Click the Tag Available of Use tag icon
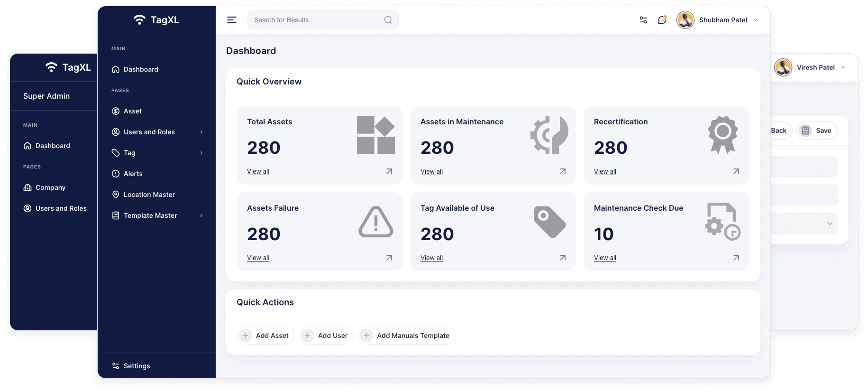The width and height of the screenshot is (868, 392). point(550,222)
